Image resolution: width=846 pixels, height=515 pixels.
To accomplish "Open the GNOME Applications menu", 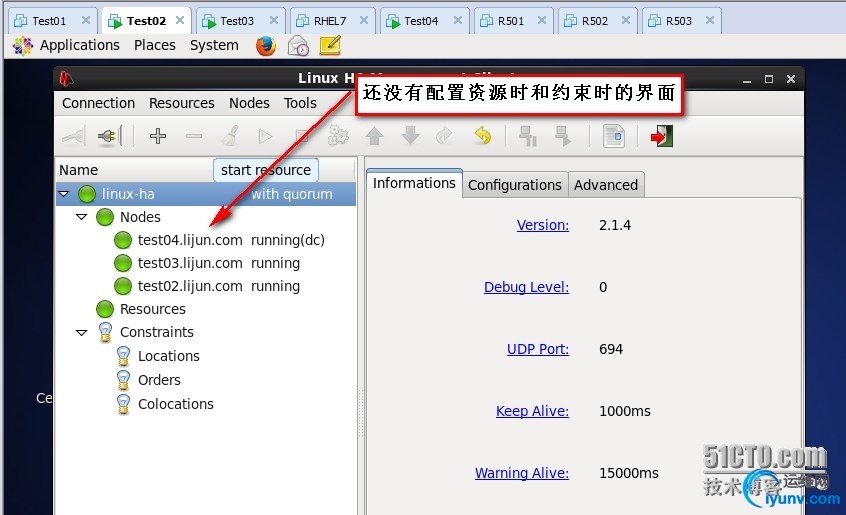I will [x=79, y=45].
